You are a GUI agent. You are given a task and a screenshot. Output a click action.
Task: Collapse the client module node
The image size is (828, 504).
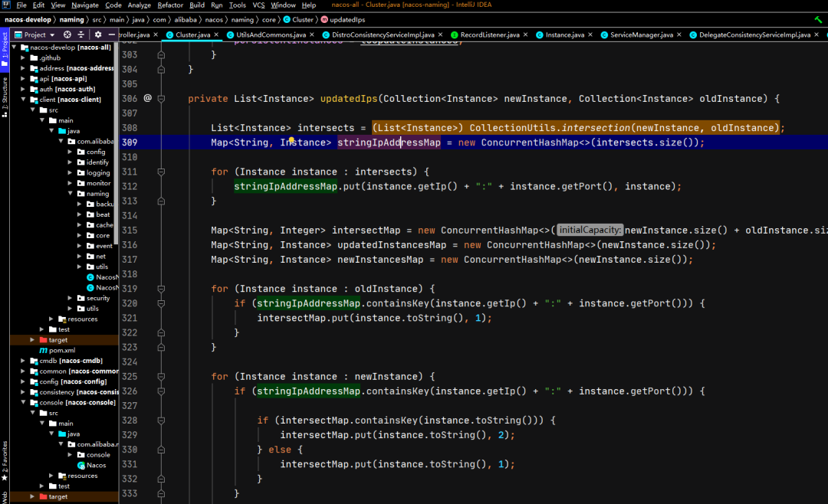pyautogui.click(x=23, y=100)
